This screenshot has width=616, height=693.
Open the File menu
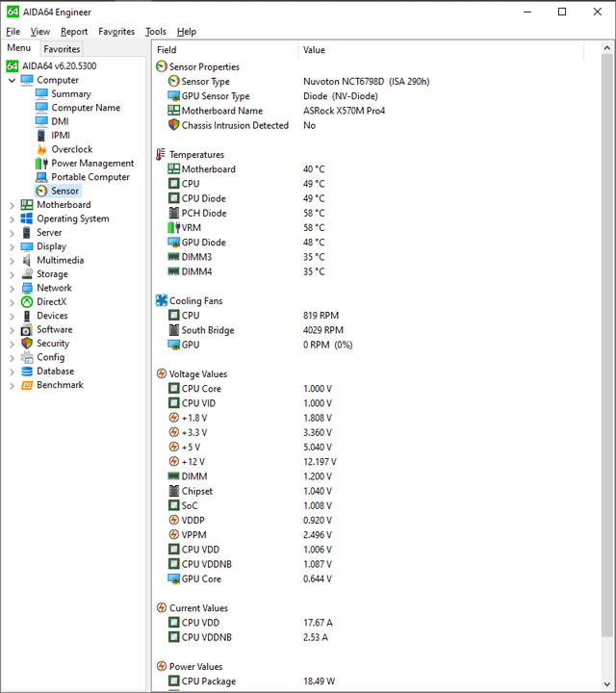tap(13, 32)
